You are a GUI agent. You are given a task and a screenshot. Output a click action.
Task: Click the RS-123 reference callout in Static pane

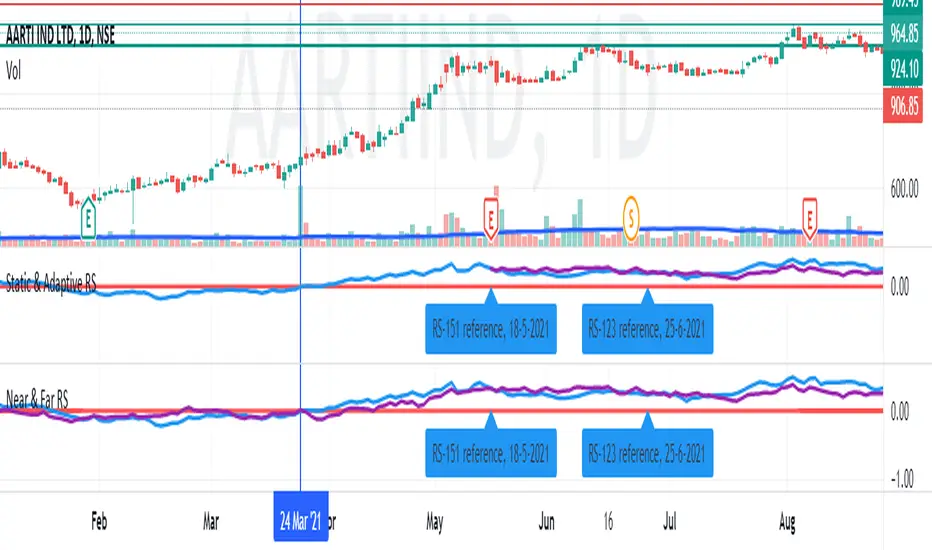coord(647,329)
